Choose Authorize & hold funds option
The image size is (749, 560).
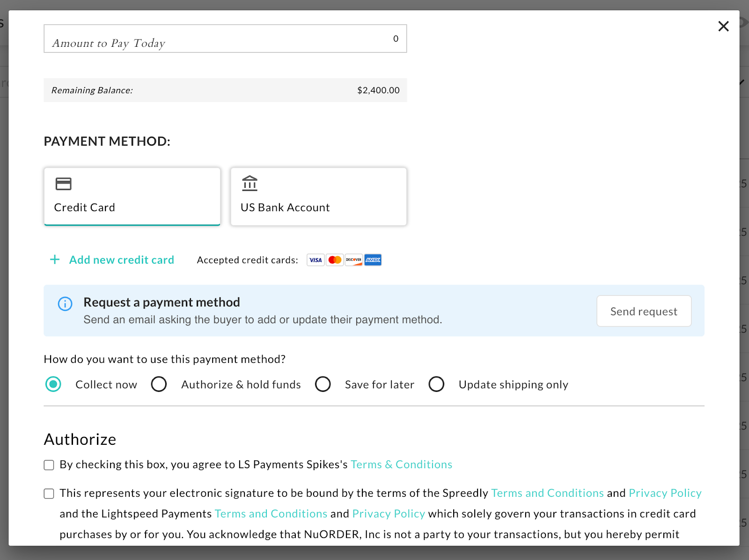tap(159, 384)
